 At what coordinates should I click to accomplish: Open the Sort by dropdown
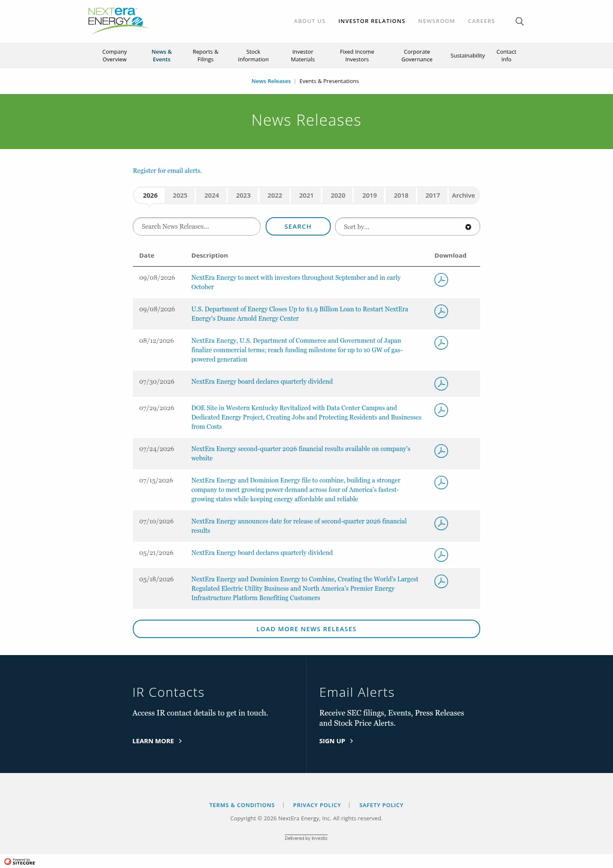click(x=407, y=227)
